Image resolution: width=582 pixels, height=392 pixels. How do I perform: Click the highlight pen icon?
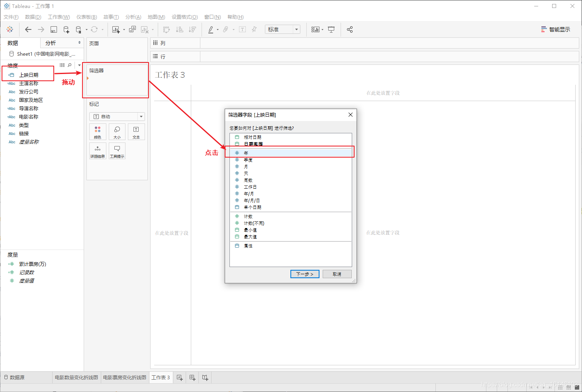[x=211, y=29]
